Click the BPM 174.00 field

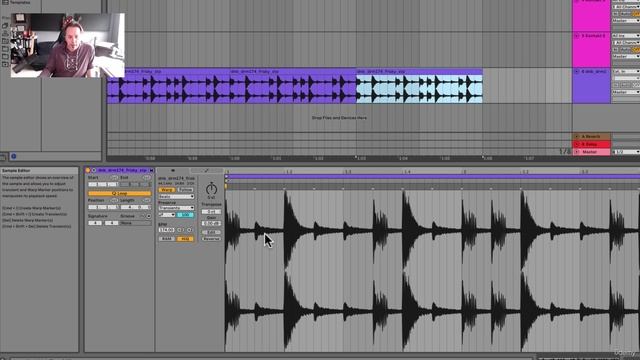[167, 230]
